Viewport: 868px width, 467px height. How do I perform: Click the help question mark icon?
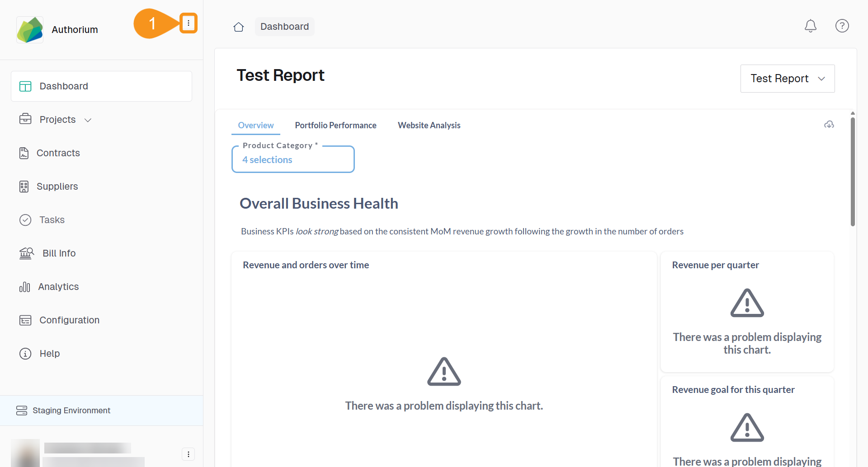click(842, 26)
